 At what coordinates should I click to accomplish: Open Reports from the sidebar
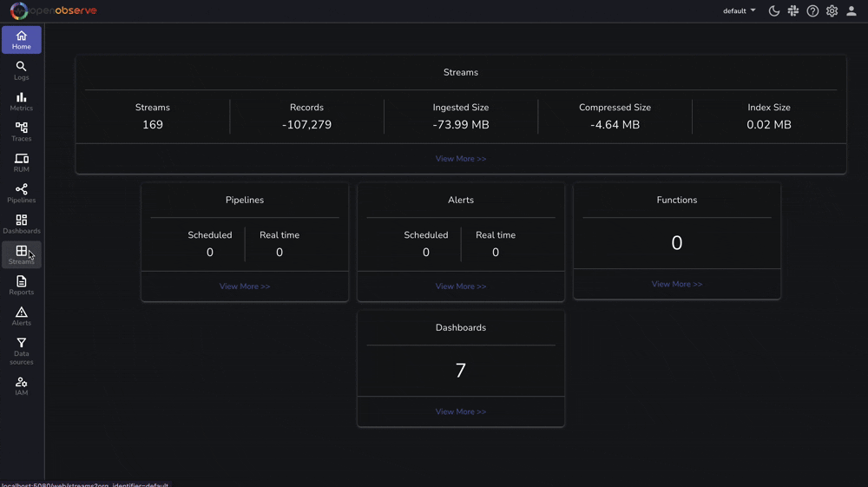coord(21,286)
